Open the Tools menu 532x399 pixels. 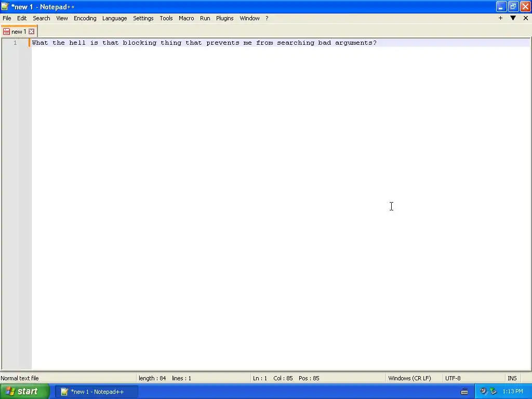tap(166, 18)
